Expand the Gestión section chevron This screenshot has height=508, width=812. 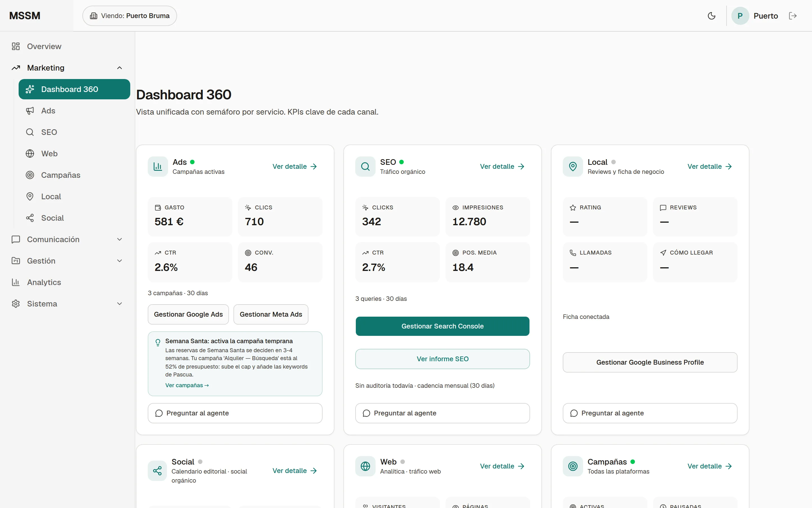120,261
